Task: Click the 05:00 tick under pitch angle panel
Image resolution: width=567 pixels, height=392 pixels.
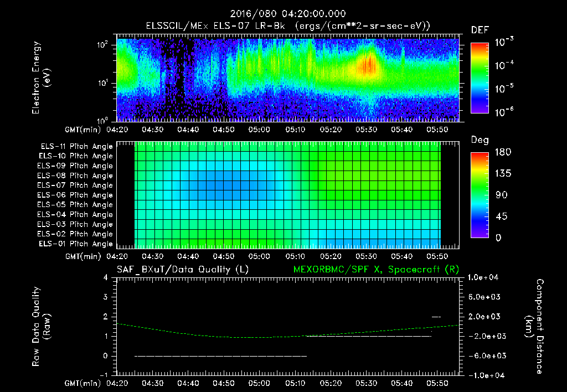Action: pos(259,256)
